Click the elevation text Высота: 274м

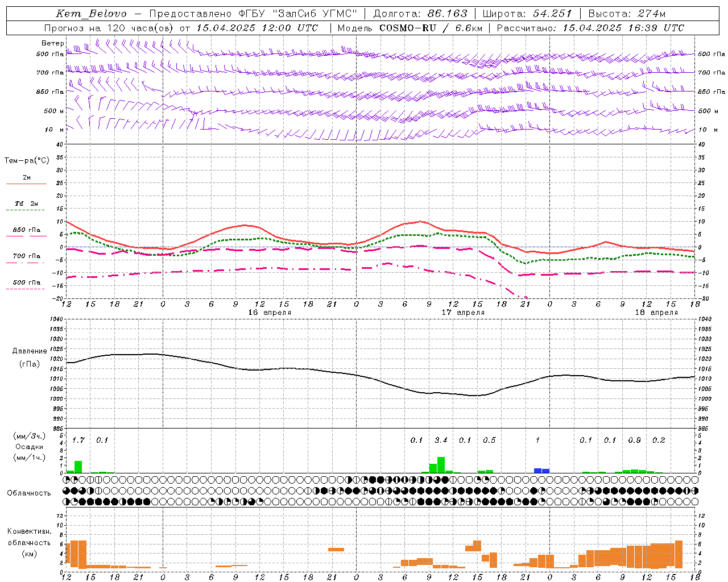click(627, 14)
